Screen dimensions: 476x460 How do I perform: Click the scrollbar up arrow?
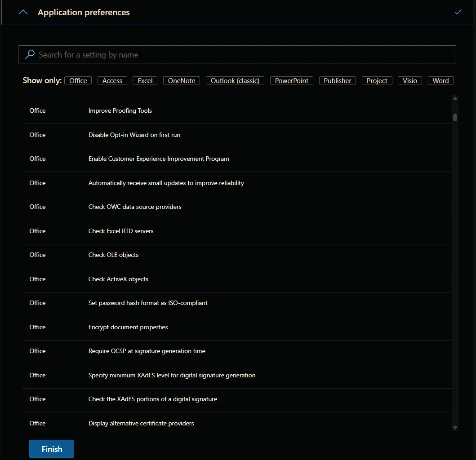455,98
